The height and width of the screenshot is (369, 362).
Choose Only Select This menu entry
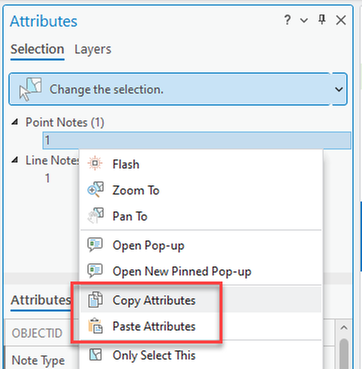(x=201, y=355)
